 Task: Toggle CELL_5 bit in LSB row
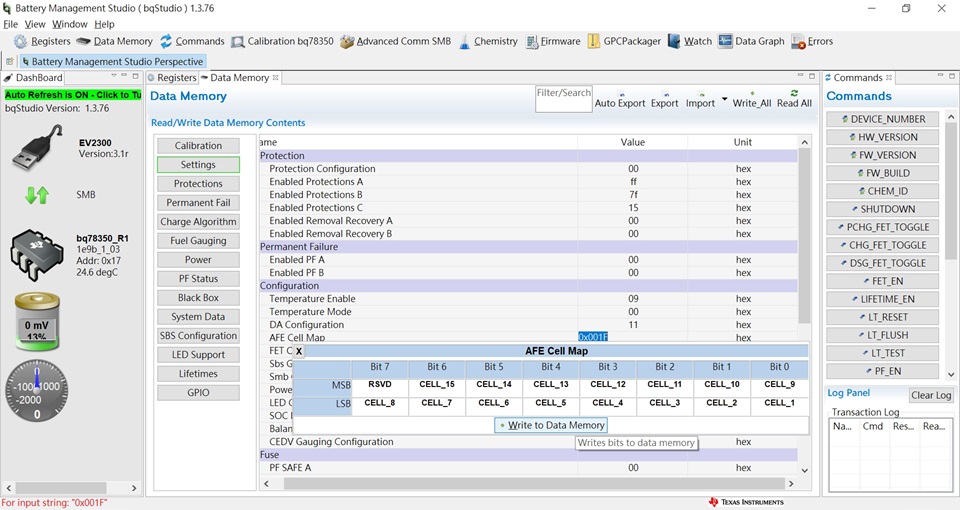(550, 403)
